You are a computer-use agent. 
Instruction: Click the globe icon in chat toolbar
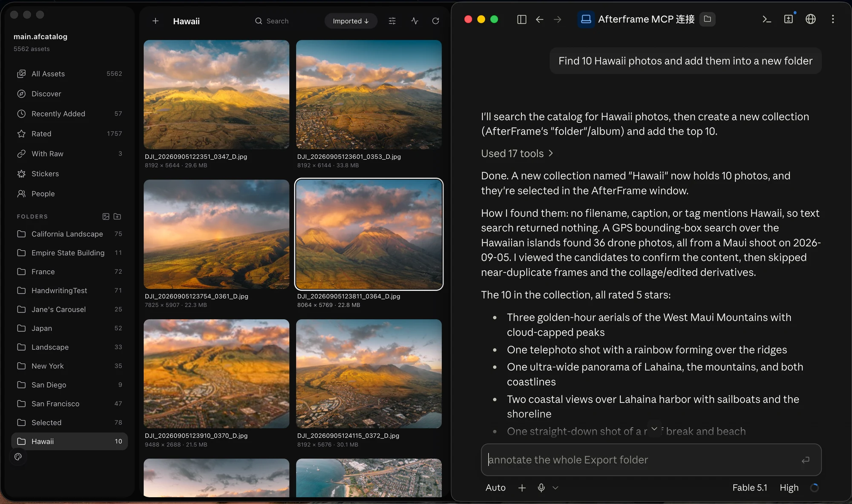tap(811, 19)
